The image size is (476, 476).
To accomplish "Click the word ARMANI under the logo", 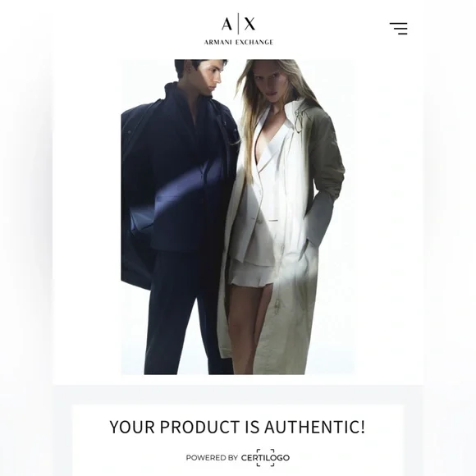I will tap(218, 42).
